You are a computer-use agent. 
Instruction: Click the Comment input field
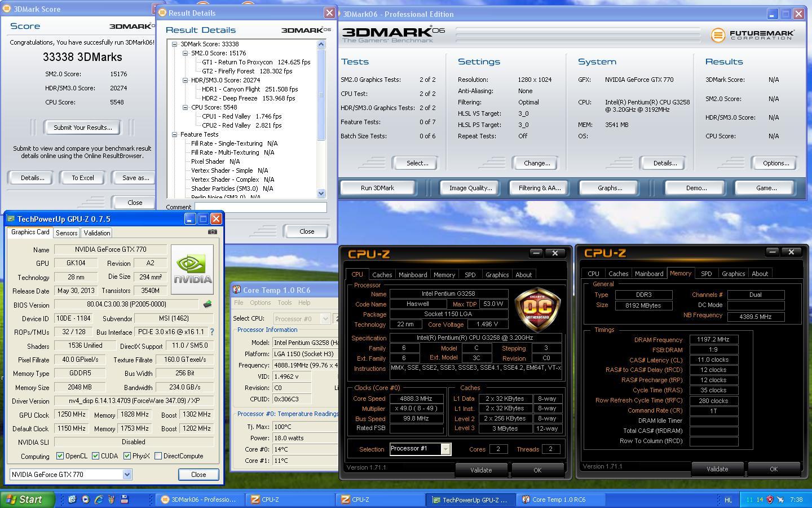261,207
